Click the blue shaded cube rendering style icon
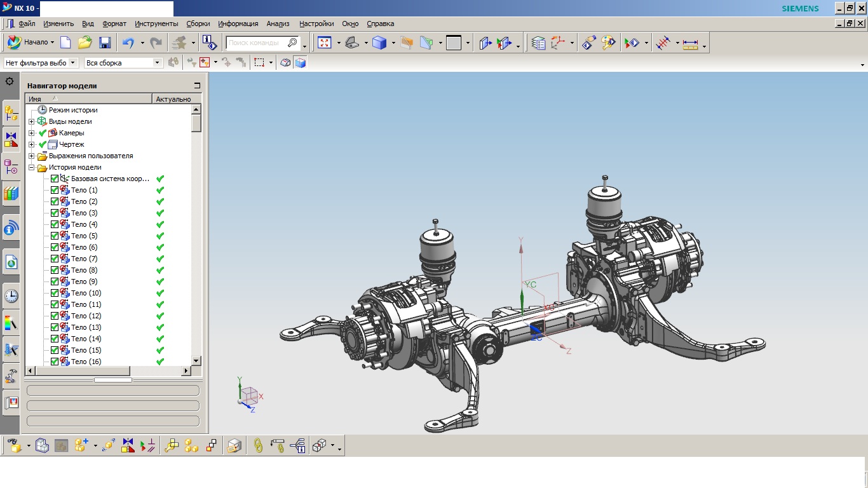Image resolution: width=868 pixels, height=488 pixels. tap(379, 43)
